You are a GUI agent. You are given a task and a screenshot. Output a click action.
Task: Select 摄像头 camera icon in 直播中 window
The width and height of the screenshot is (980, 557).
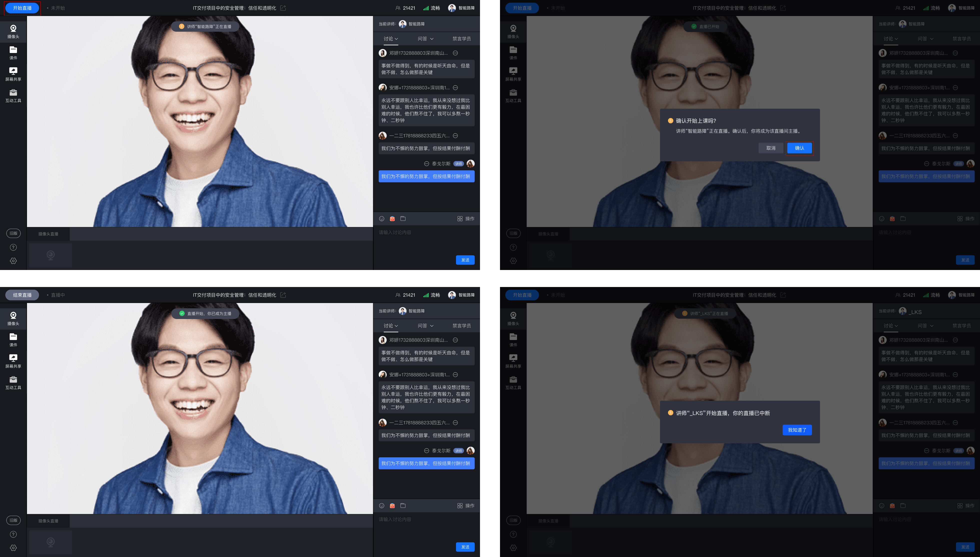point(13,318)
